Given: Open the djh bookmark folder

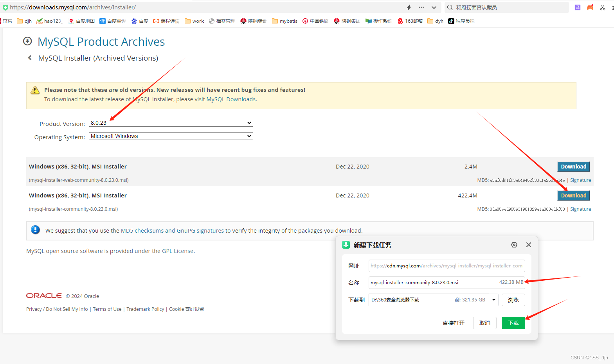Looking at the screenshot, I should click(x=24, y=21).
